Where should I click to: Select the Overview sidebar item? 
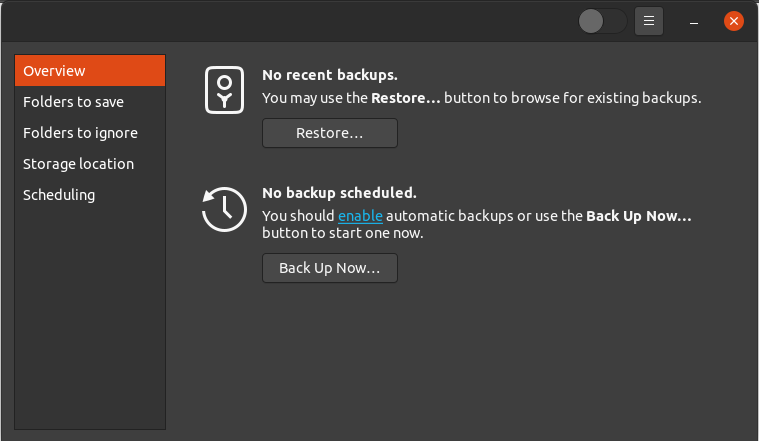pyautogui.click(x=90, y=71)
